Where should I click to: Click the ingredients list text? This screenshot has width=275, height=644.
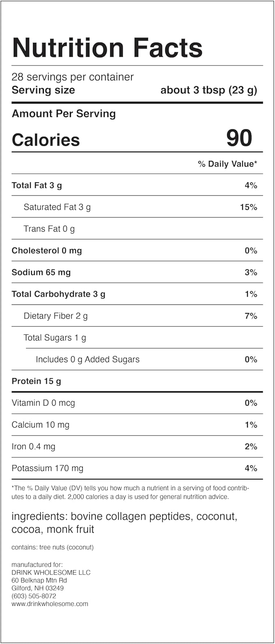[x=124, y=523]
